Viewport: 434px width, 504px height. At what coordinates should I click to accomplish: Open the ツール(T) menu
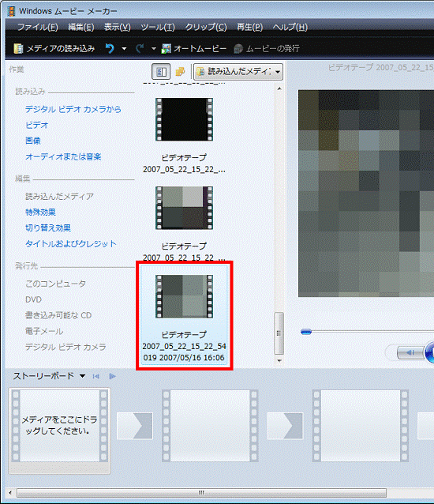pyautogui.click(x=158, y=27)
